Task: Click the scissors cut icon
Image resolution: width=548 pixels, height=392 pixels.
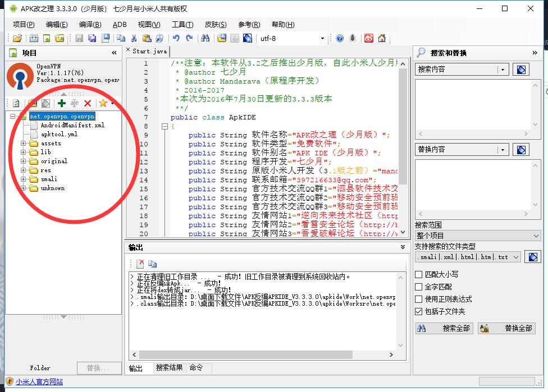Action: pos(134,39)
